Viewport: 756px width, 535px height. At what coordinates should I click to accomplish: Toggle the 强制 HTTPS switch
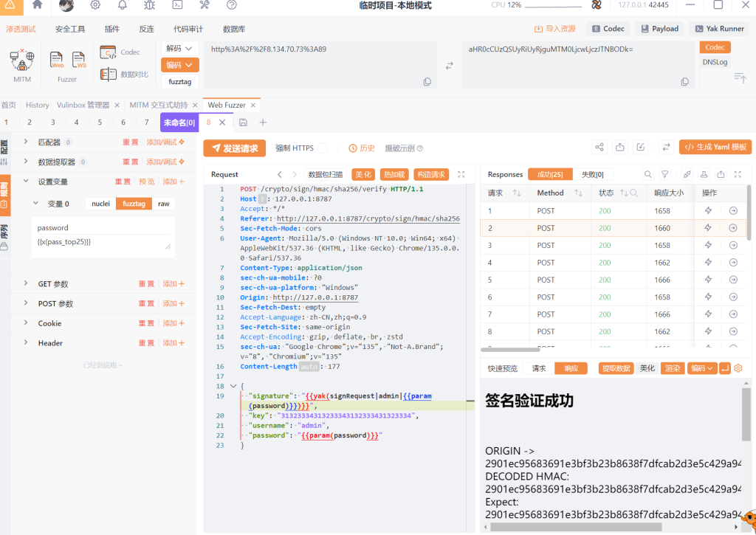tap(322, 148)
